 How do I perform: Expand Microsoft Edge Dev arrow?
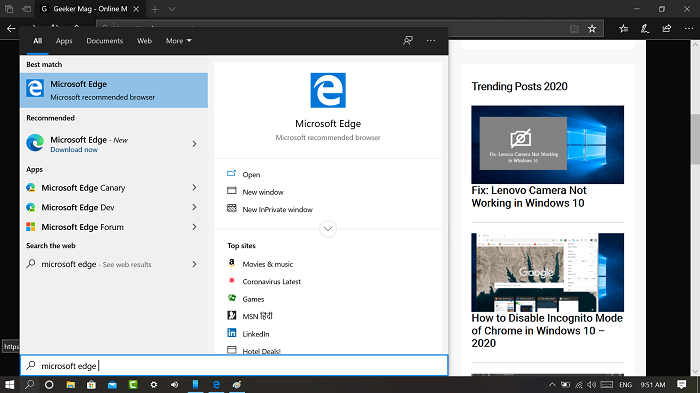(194, 207)
